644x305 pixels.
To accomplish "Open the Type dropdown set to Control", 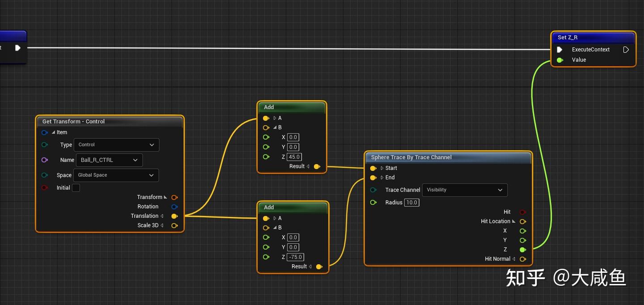I will click(x=116, y=145).
